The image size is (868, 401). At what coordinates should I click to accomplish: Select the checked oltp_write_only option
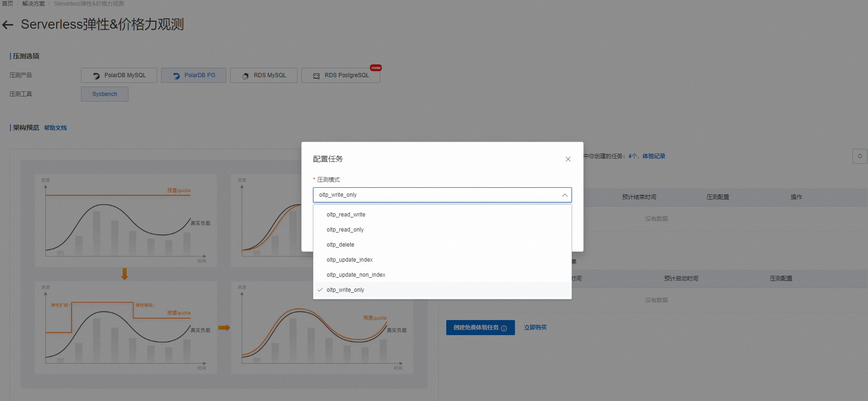point(442,290)
